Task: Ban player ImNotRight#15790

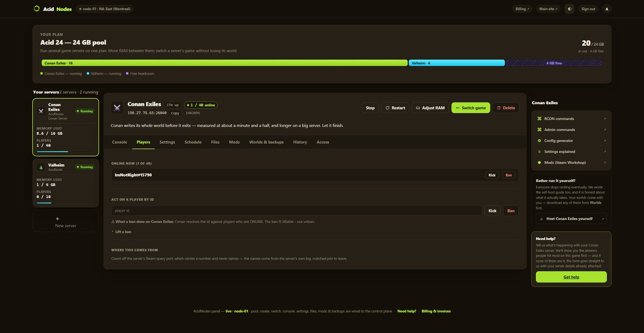Action: [x=509, y=175]
